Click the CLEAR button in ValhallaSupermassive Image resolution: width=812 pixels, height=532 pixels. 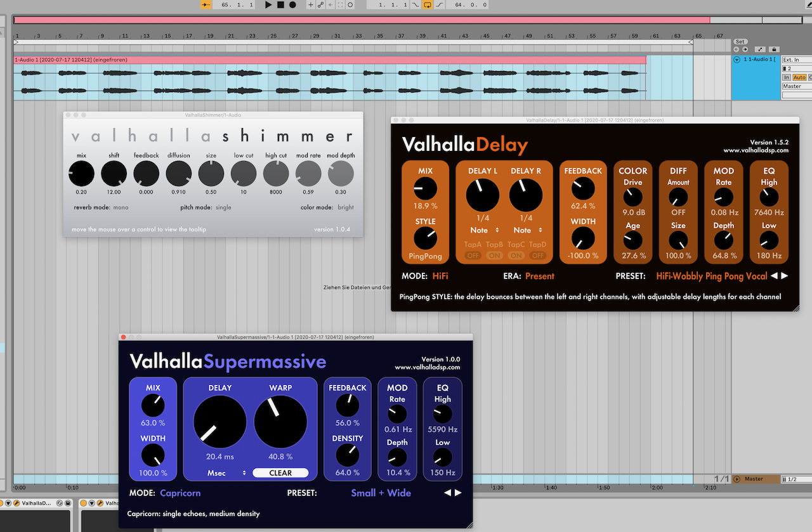[280, 473]
